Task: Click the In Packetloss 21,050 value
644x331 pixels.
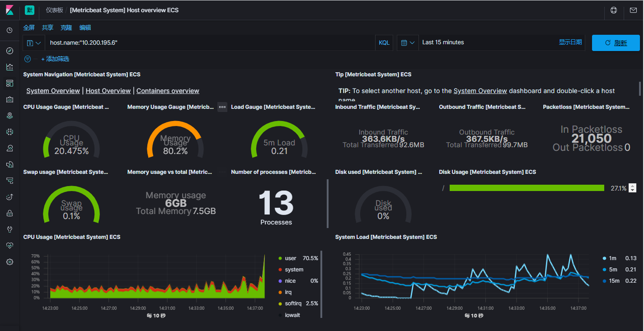Action: [592, 139]
